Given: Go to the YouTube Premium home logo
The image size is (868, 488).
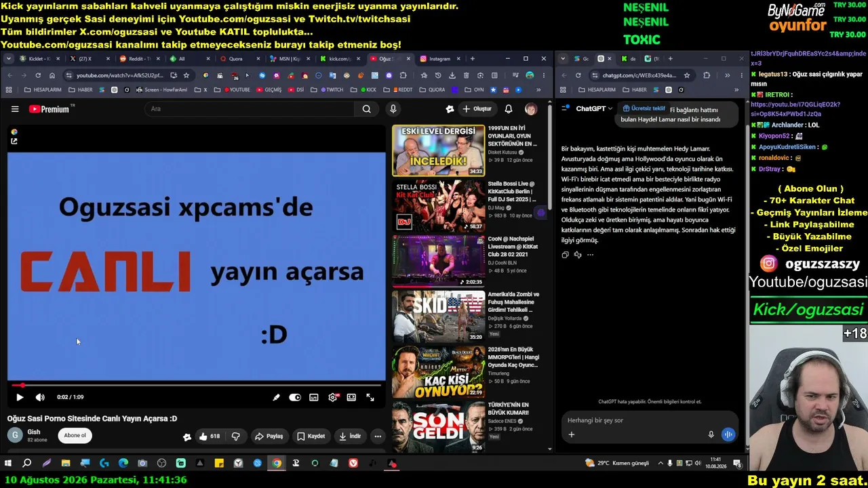Looking at the screenshot, I should click(x=50, y=109).
